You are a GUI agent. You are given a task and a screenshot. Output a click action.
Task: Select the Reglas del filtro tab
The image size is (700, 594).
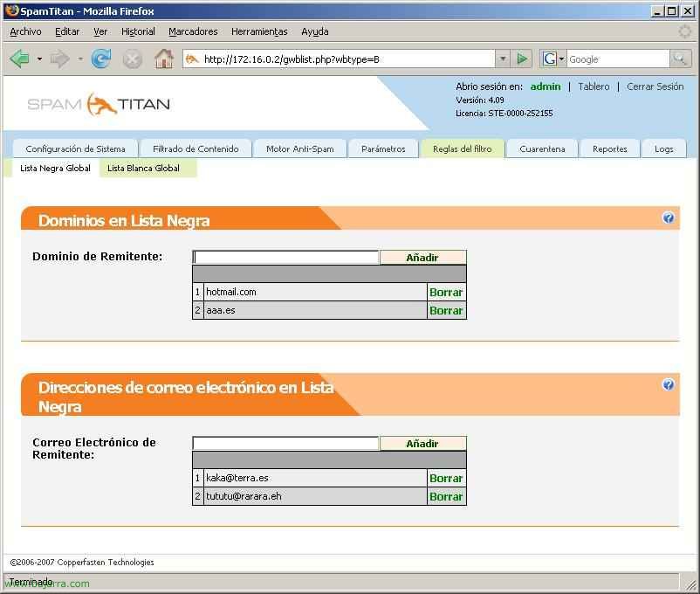click(x=462, y=148)
